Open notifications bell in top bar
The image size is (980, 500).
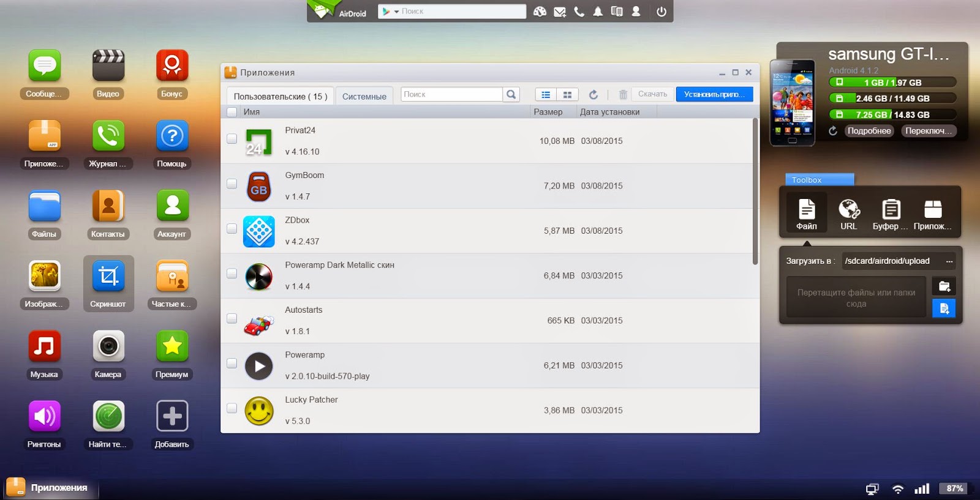(598, 12)
